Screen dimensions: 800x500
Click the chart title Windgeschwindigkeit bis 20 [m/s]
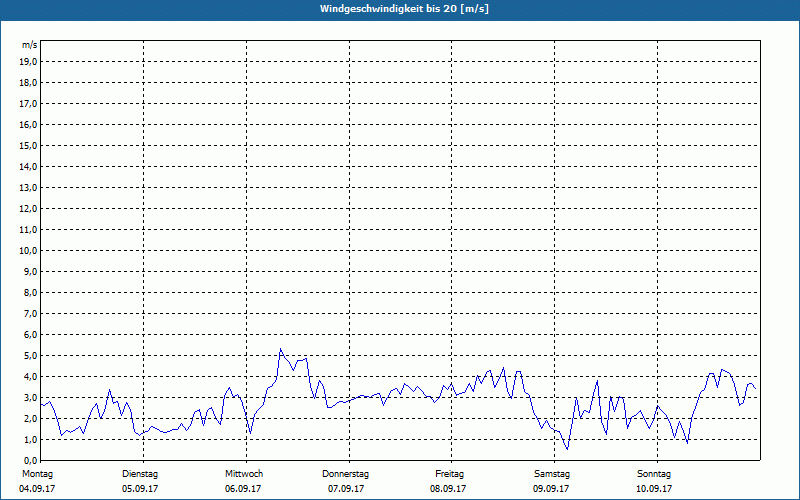404,9
